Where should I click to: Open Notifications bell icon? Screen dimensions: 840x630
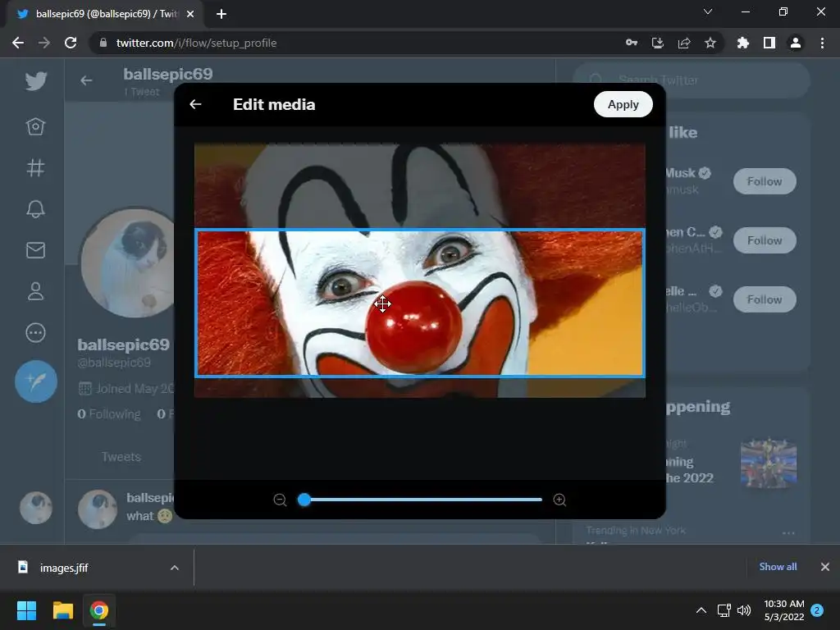coord(35,209)
